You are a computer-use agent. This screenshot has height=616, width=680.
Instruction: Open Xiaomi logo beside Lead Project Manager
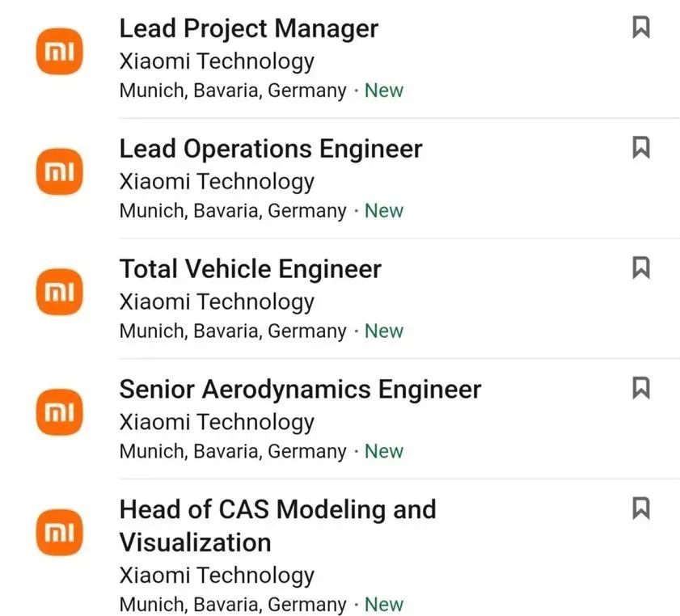point(59,51)
